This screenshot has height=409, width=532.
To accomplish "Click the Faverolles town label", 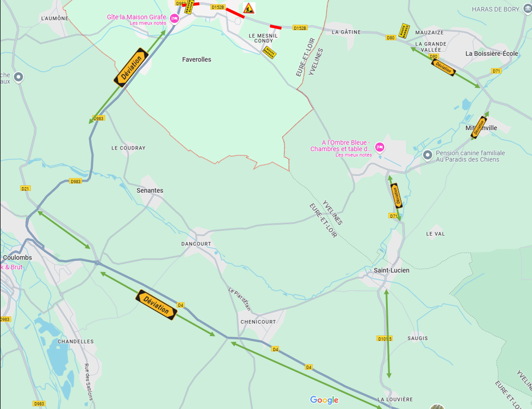I will tap(197, 59).
